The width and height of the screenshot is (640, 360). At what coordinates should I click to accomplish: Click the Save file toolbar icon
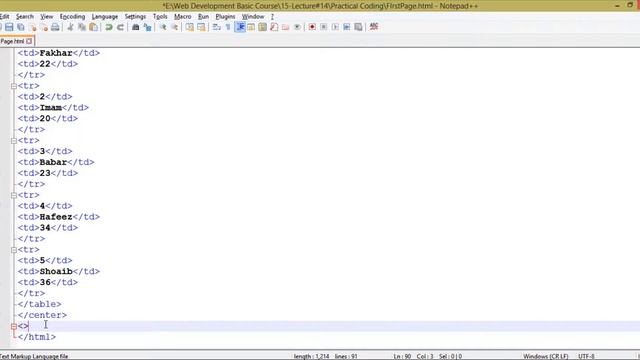pyautogui.click(x=9, y=27)
